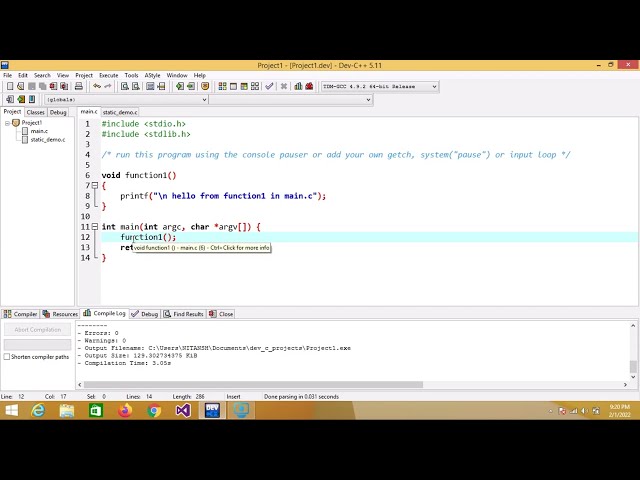Viewport: 640px width, 480px height.
Task: Click the 'Output Filename' line in compile log
Action: point(214,348)
